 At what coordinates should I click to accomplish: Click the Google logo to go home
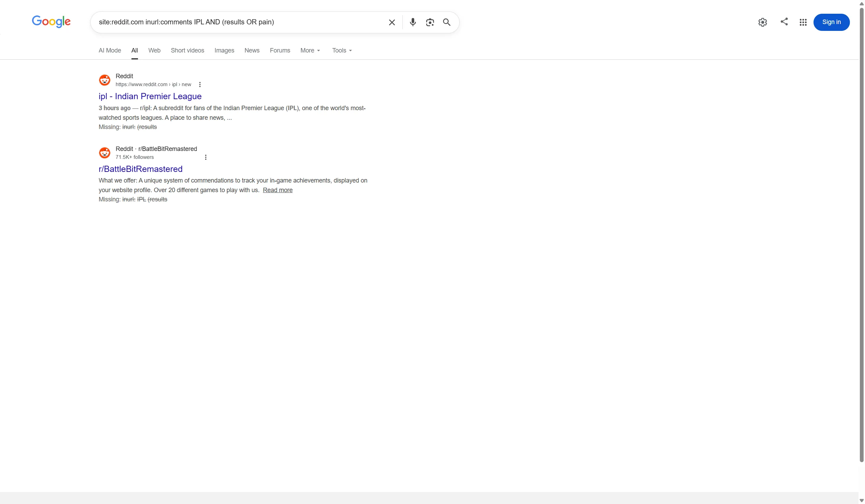click(51, 21)
